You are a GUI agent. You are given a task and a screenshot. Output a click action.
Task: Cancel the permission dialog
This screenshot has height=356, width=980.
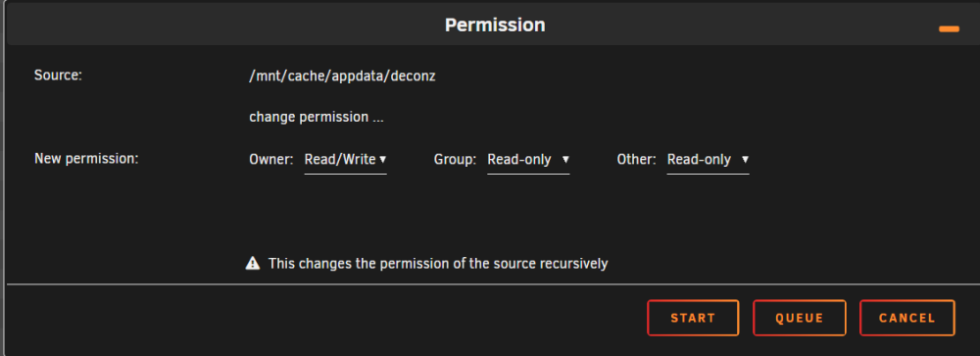(906, 318)
